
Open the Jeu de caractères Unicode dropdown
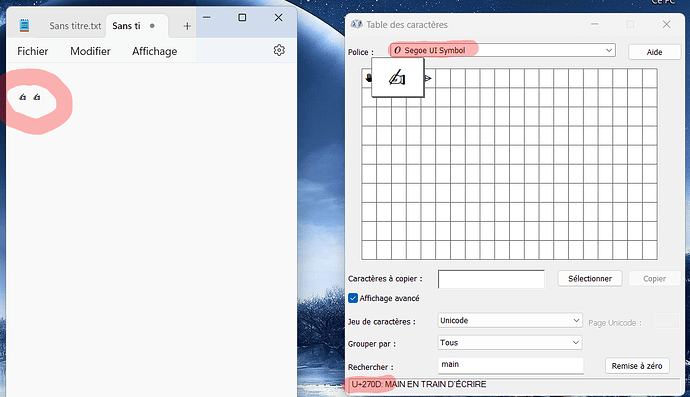[510, 320]
